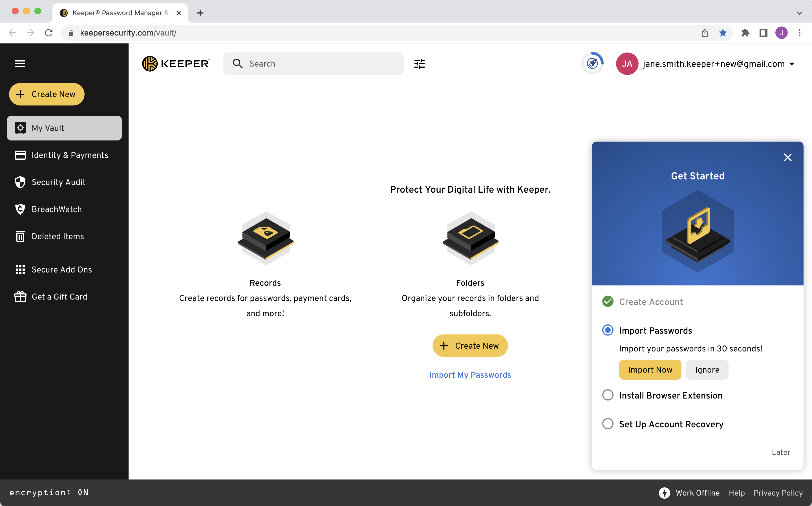Click the hamburger menu icon in sidebar
The width and height of the screenshot is (812, 506).
point(20,63)
